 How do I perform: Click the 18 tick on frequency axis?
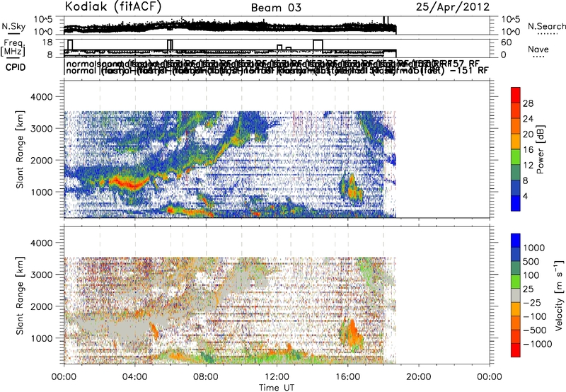coord(47,42)
